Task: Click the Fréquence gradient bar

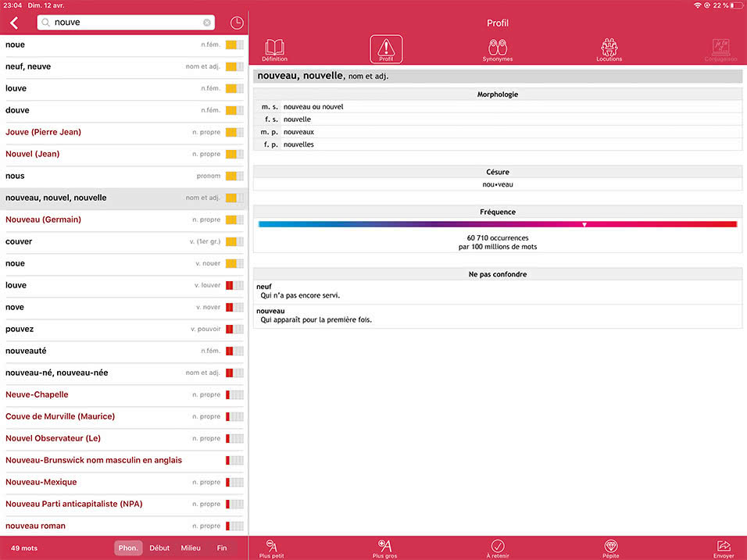Action: [x=498, y=224]
